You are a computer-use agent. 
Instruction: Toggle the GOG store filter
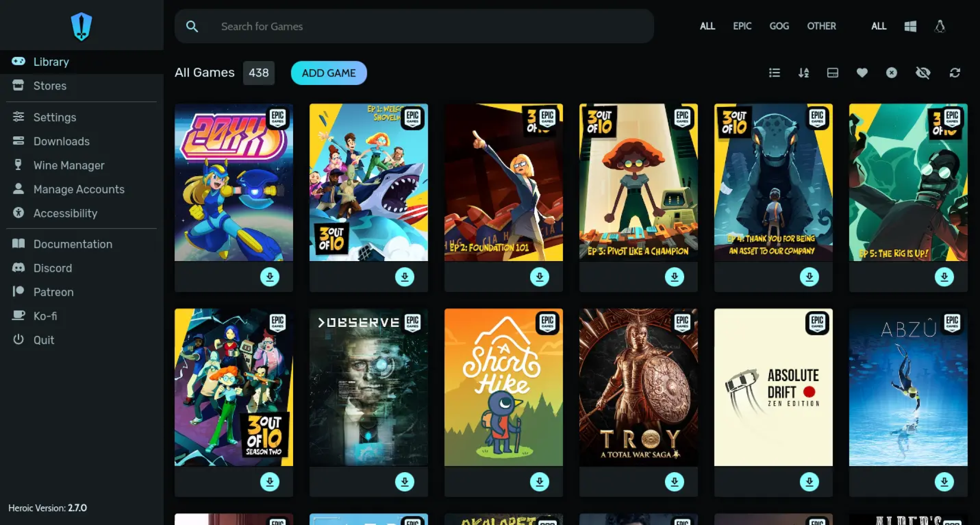point(779,26)
